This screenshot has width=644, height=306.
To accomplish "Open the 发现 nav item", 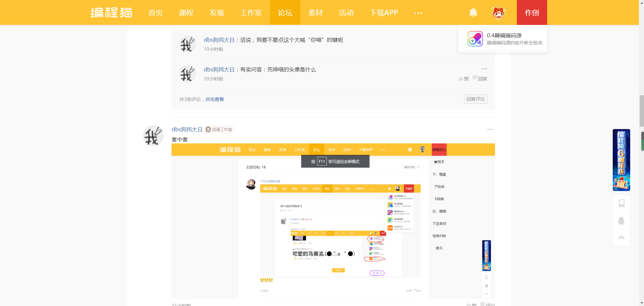I will tap(217, 13).
